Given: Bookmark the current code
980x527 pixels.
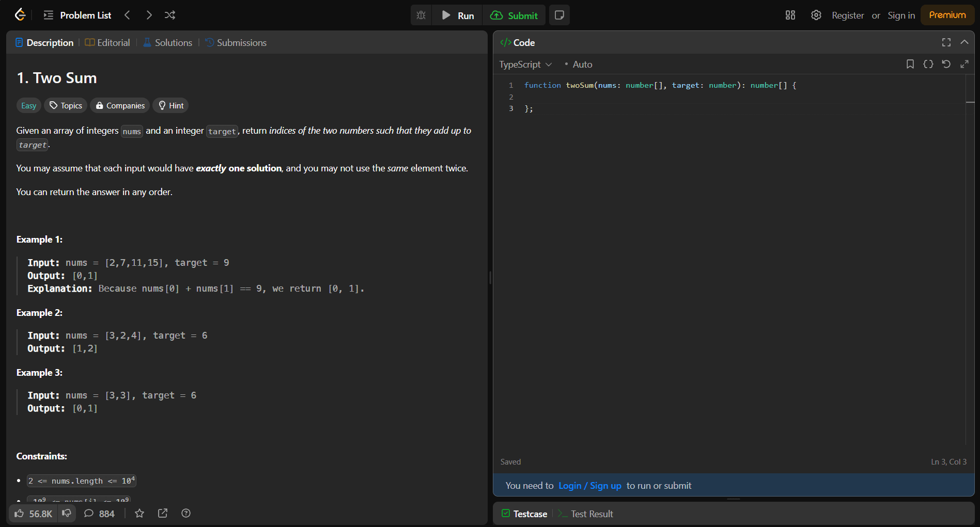Looking at the screenshot, I should pyautogui.click(x=910, y=64).
